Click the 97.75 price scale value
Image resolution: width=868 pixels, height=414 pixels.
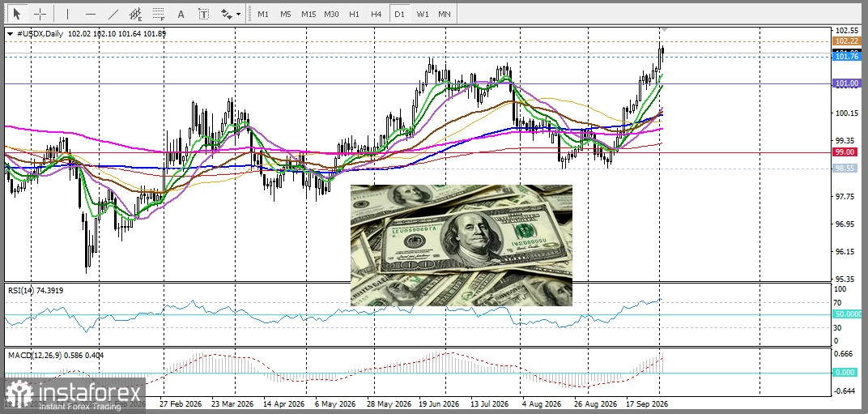(846, 196)
